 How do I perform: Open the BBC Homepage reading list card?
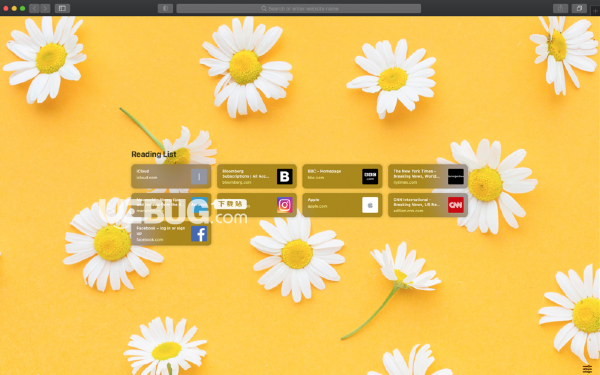pos(342,176)
